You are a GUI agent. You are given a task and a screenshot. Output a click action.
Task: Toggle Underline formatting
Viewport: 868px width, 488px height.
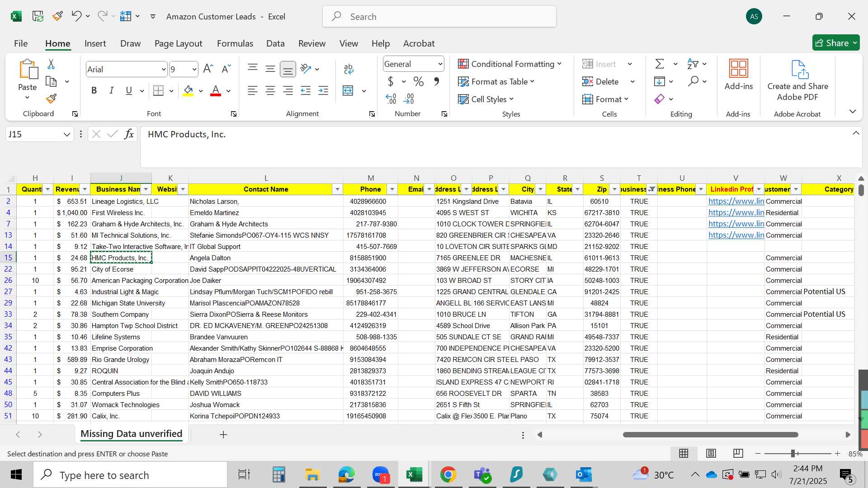tap(129, 90)
